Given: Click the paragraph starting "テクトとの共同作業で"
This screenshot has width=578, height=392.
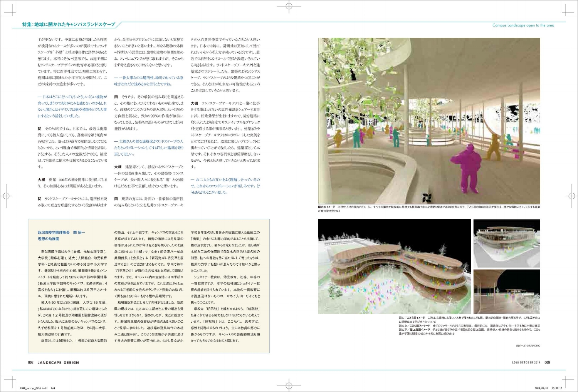Looking at the screenshot, I should (225, 65).
